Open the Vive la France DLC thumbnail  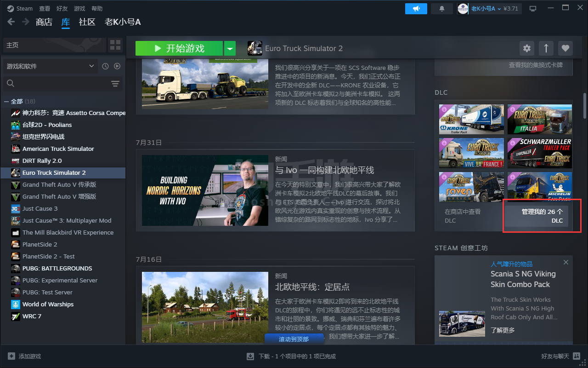point(471,153)
